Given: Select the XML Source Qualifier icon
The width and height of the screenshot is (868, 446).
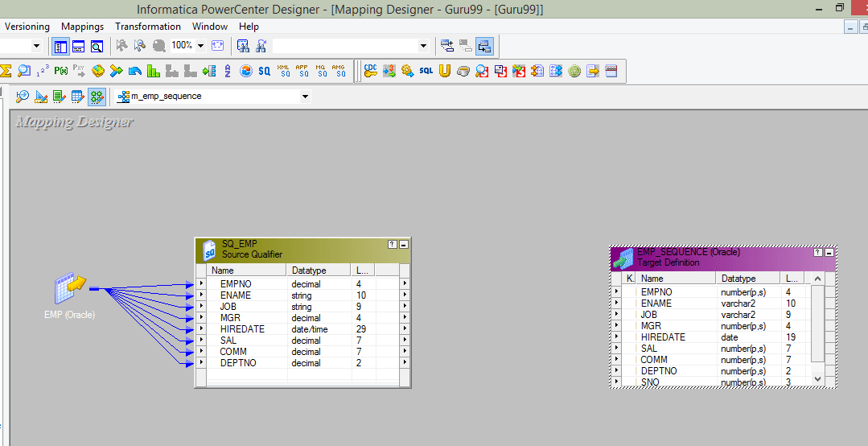Looking at the screenshot, I should (x=283, y=71).
